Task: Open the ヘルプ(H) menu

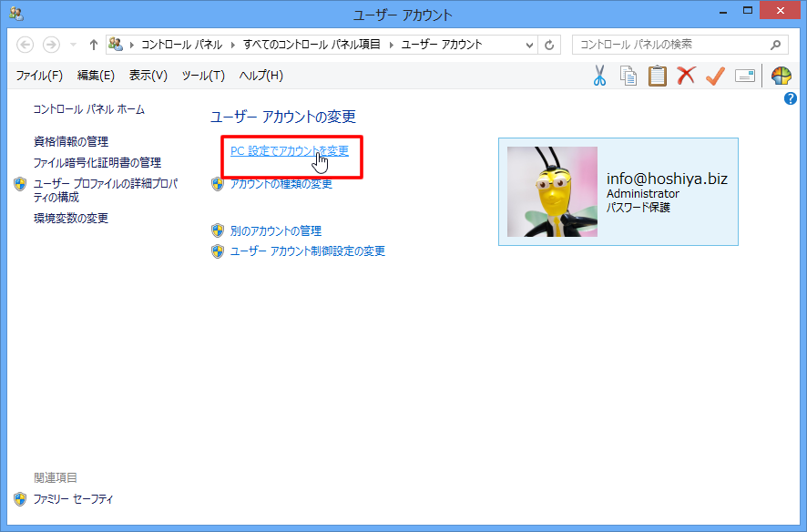Action: point(260,76)
